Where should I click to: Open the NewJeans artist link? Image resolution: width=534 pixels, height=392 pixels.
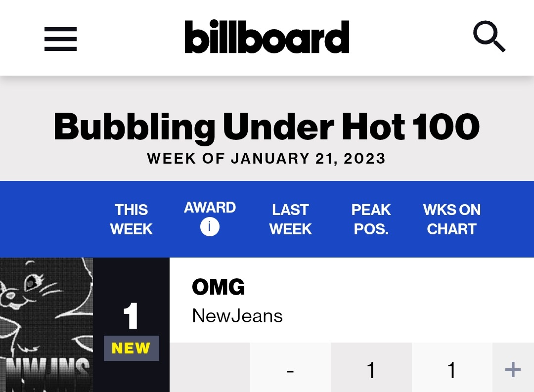[x=237, y=316]
